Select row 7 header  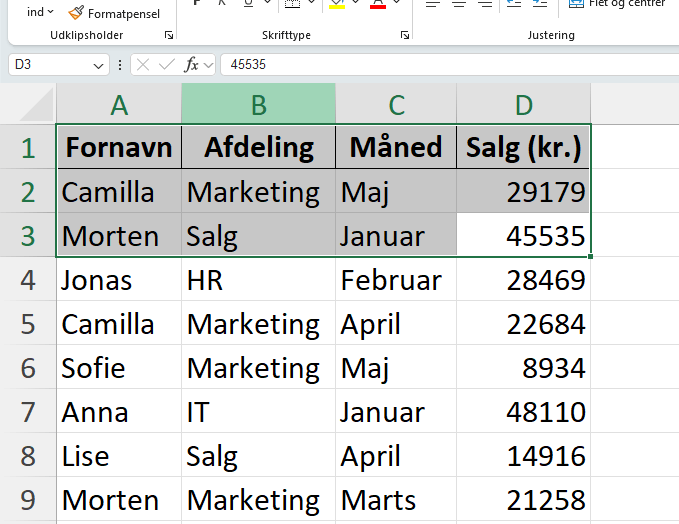[x=28, y=412]
